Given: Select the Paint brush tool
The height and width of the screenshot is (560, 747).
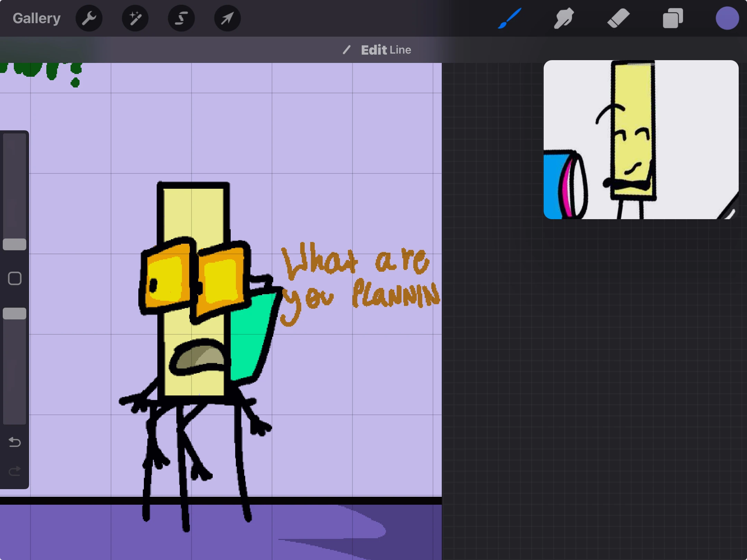Looking at the screenshot, I should tap(509, 18).
